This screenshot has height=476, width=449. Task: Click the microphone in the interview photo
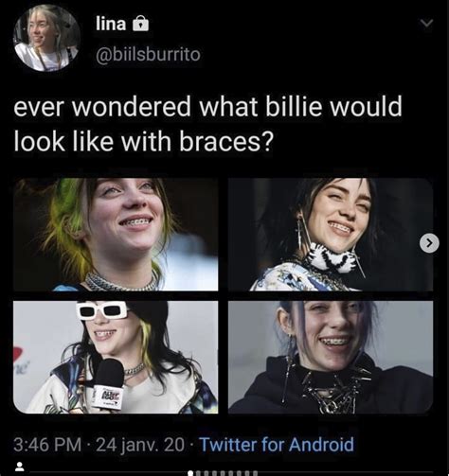point(108,384)
